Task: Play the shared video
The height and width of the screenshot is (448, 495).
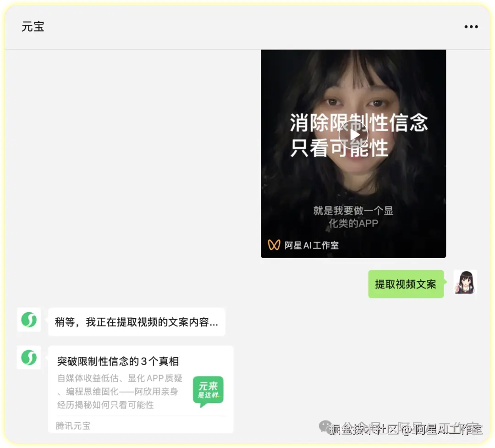Action: [353, 135]
